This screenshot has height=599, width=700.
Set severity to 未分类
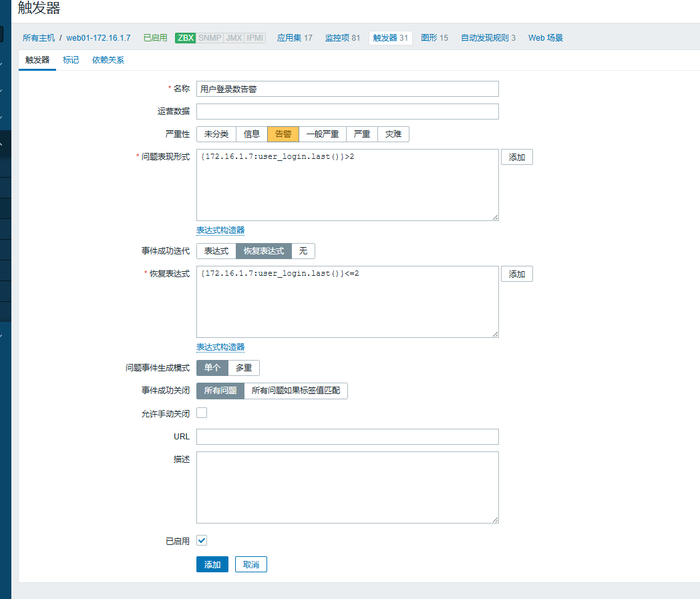coord(216,134)
